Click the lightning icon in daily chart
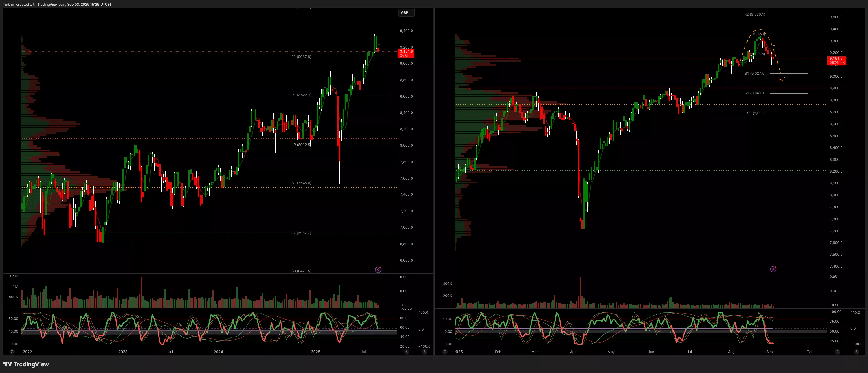868x373 pixels. tap(773, 269)
